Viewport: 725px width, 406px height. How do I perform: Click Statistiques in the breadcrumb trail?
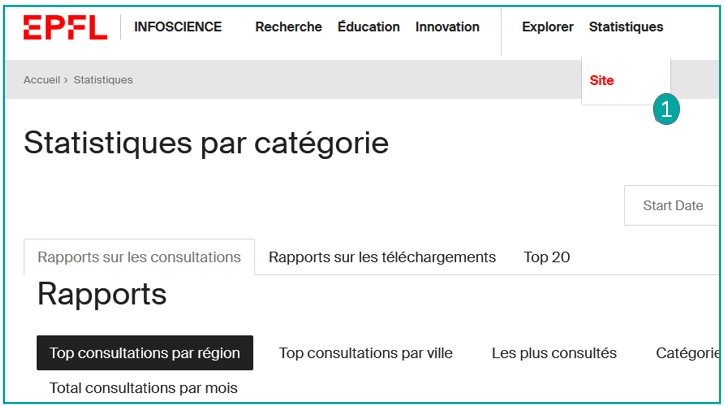[x=103, y=80]
